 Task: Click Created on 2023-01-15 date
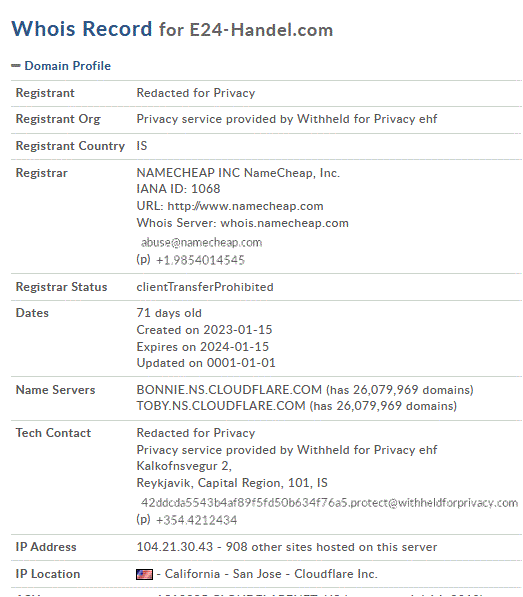(204, 330)
